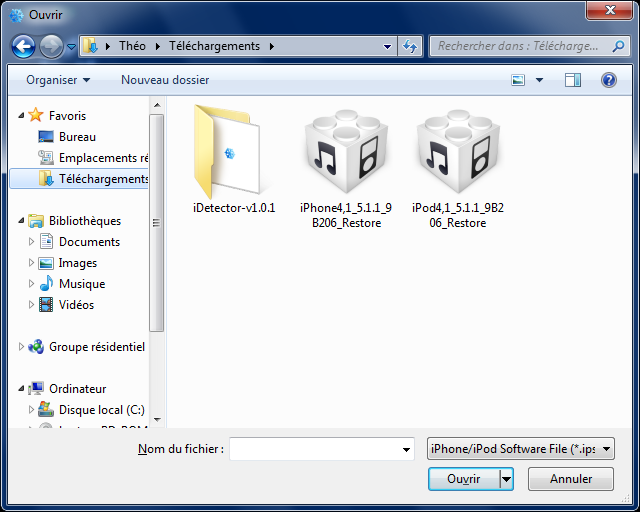640x512 pixels.
Task: Select Téléchargements in the address breadcrumb
Action: pos(215,46)
